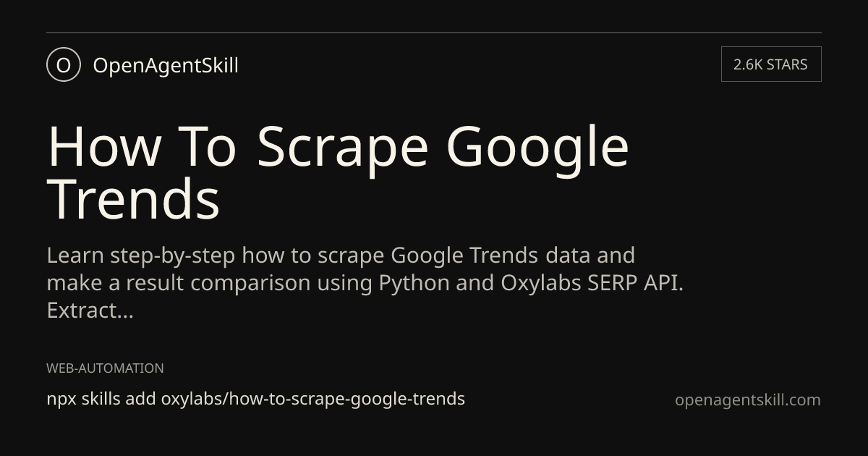Click the circular O logo icon
The width and height of the screenshot is (868, 456).
point(63,64)
